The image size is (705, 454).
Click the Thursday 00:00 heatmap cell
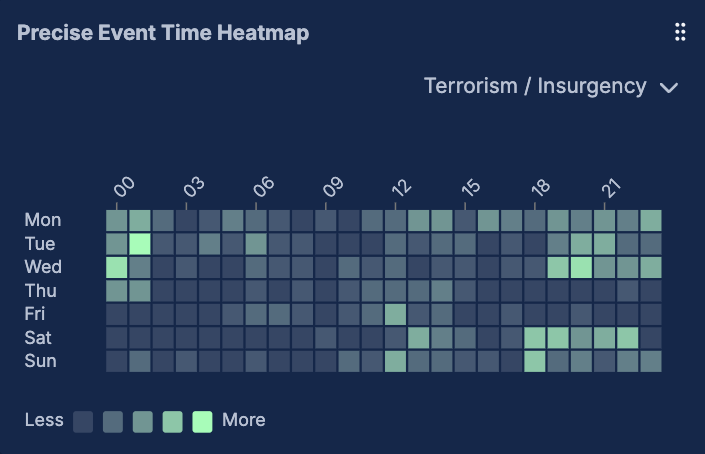point(117,291)
